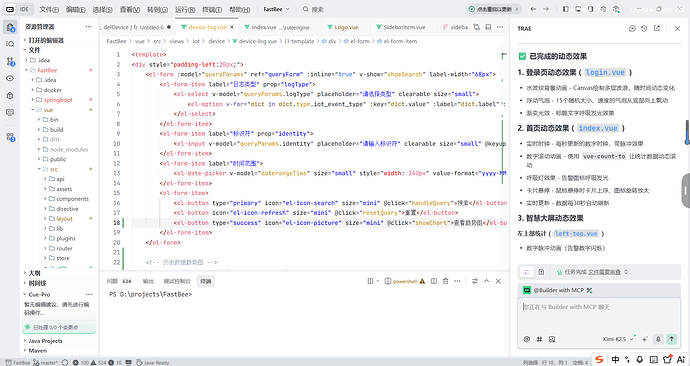Open Kimi-K2.5 model selector dropdown
The image size is (690, 366).
[618, 339]
